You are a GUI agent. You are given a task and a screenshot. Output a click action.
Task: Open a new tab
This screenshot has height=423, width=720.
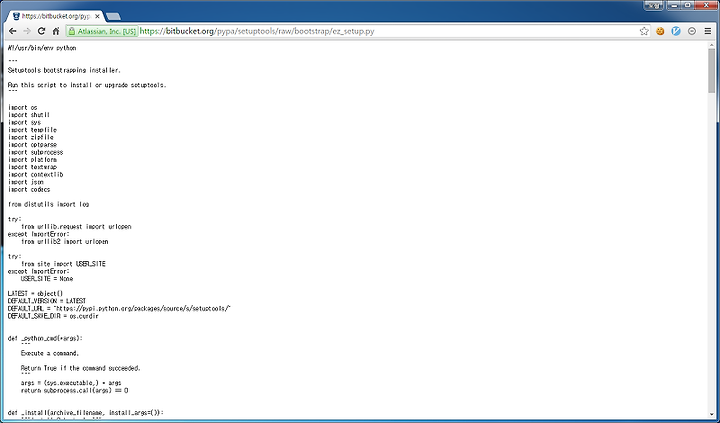113,17
